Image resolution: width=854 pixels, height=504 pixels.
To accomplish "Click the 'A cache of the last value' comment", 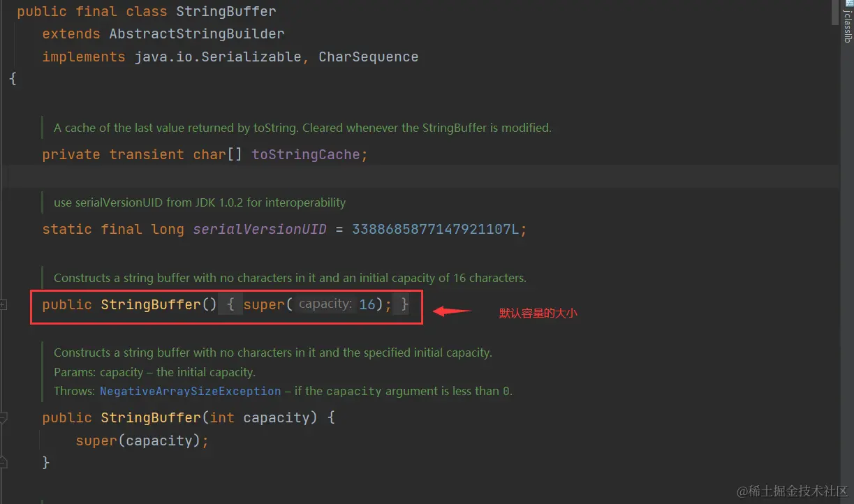I will pos(302,128).
